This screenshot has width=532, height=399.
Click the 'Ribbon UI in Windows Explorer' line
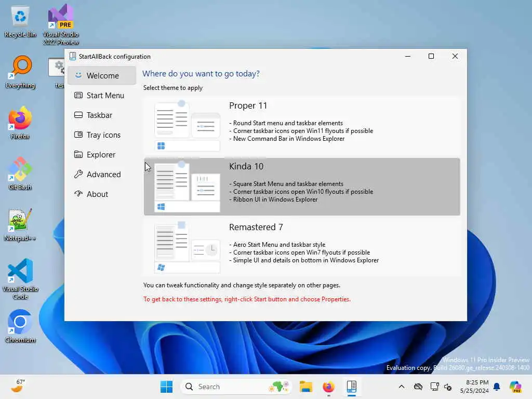pyautogui.click(x=273, y=199)
